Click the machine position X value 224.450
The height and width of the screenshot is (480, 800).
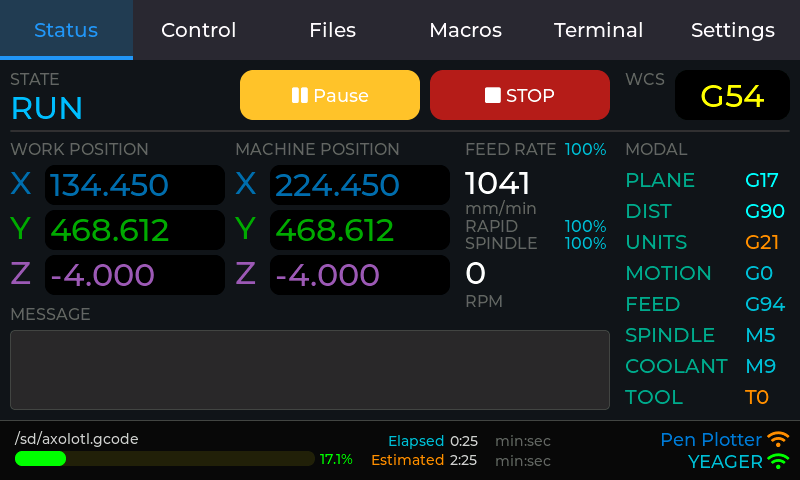(x=360, y=185)
